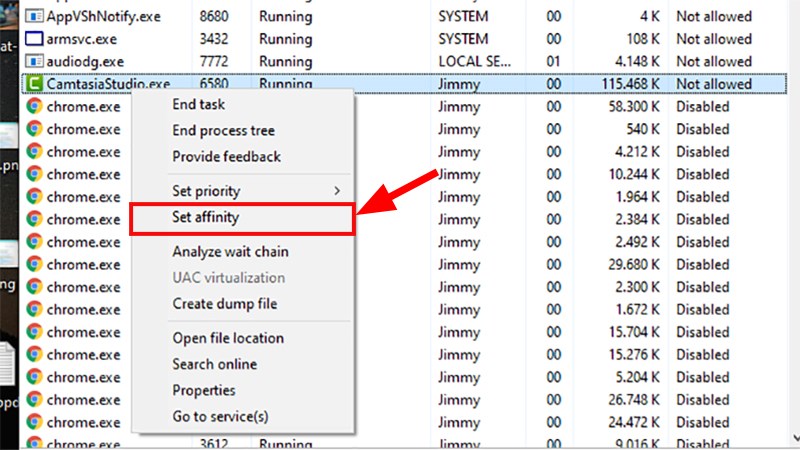
Task: Click Running status in the audiodg.exe row
Action: (x=285, y=62)
